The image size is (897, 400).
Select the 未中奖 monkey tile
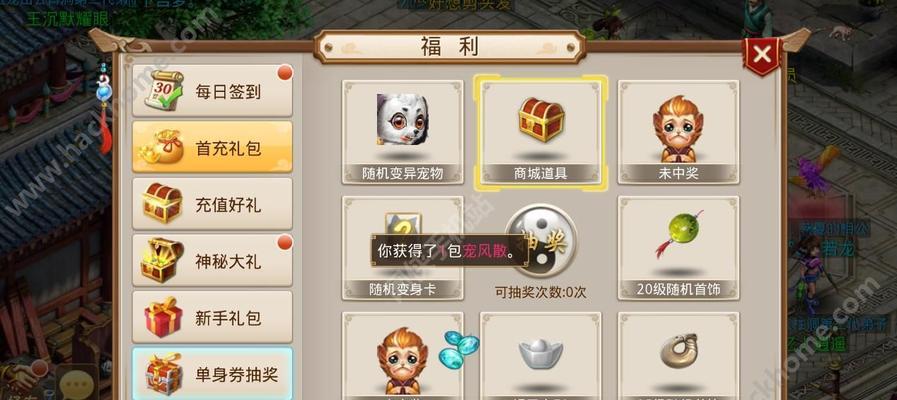coord(678,132)
